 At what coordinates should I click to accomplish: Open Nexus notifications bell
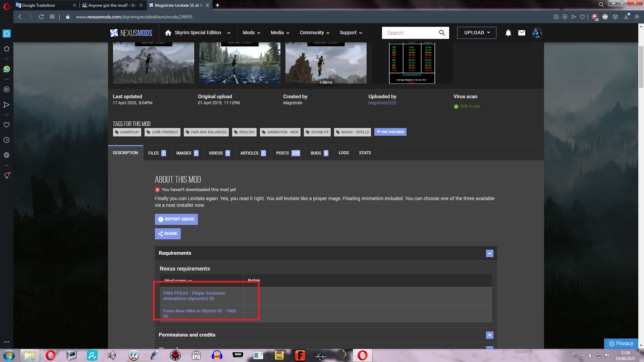tap(508, 33)
